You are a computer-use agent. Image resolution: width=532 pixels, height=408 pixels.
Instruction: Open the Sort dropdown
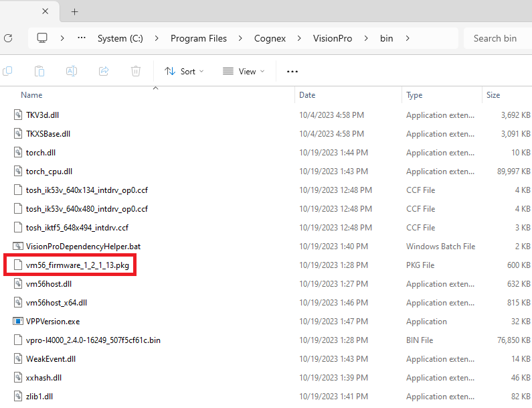(x=184, y=71)
